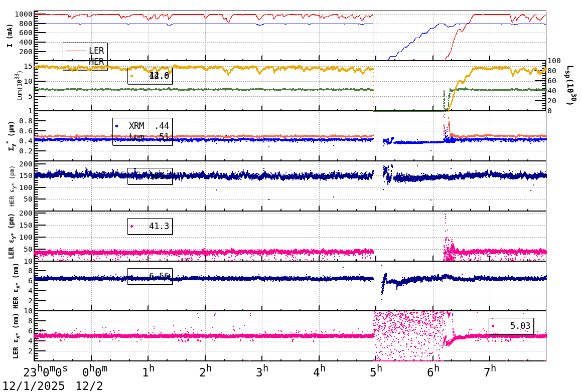Select the red line sample beside LER
This screenshot has width=582, height=392.
pos(76,51)
